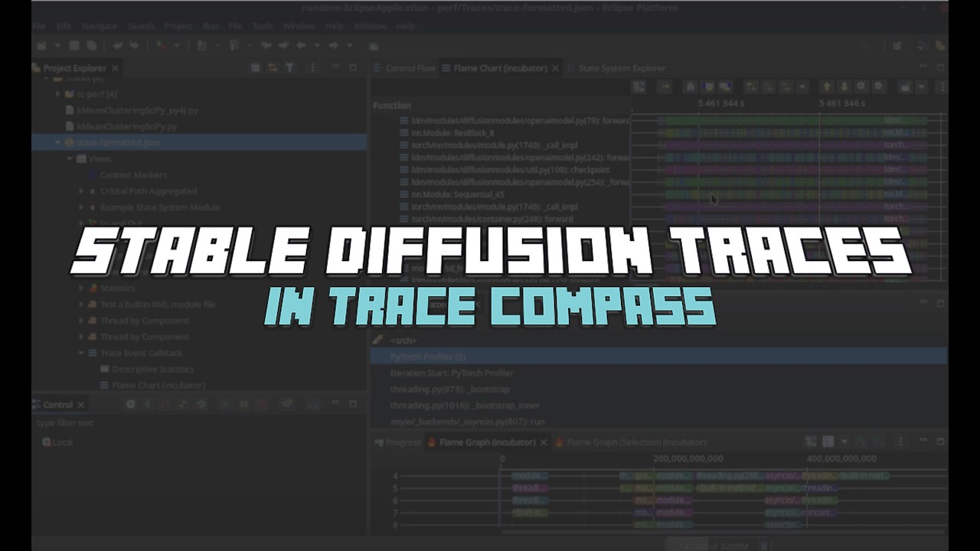The height and width of the screenshot is (551, 980).
Task: Open the Project menu
Action: pyautogui.click(x=178, y=26)
